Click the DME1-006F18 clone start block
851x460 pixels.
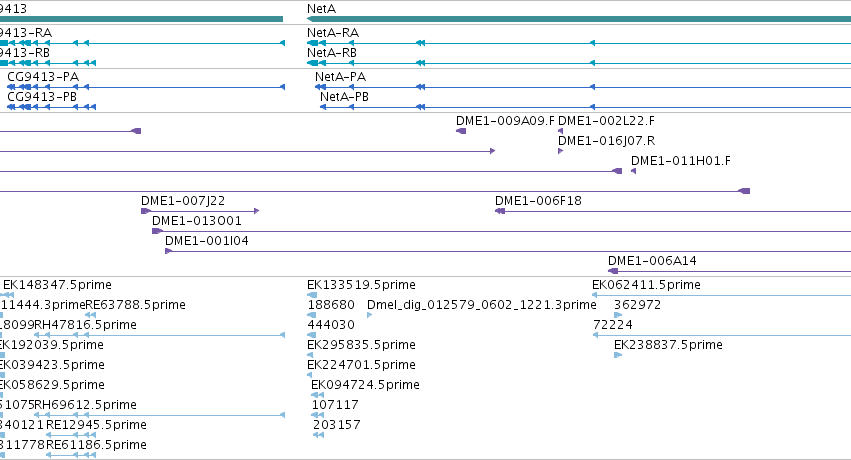coord(500,211)
